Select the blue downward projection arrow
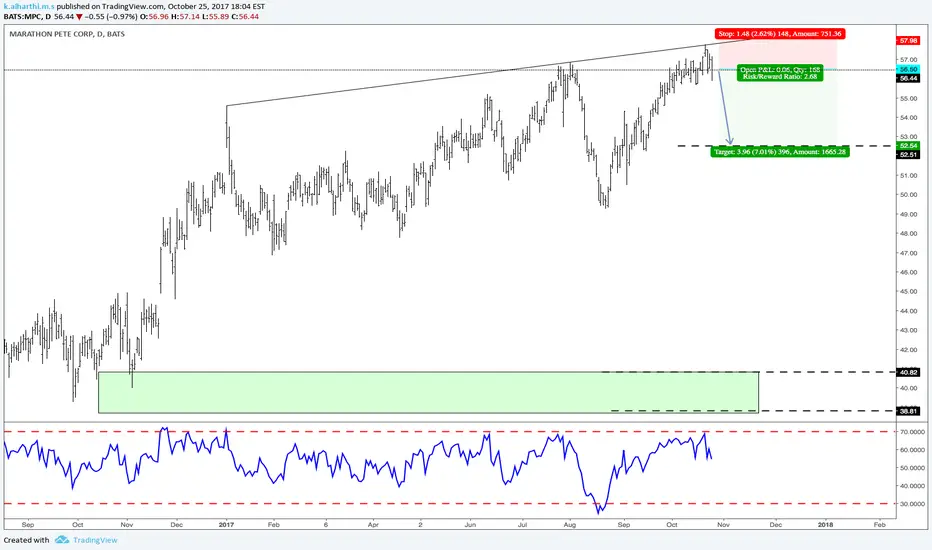The image size is (932, 550). click(725, 107)
